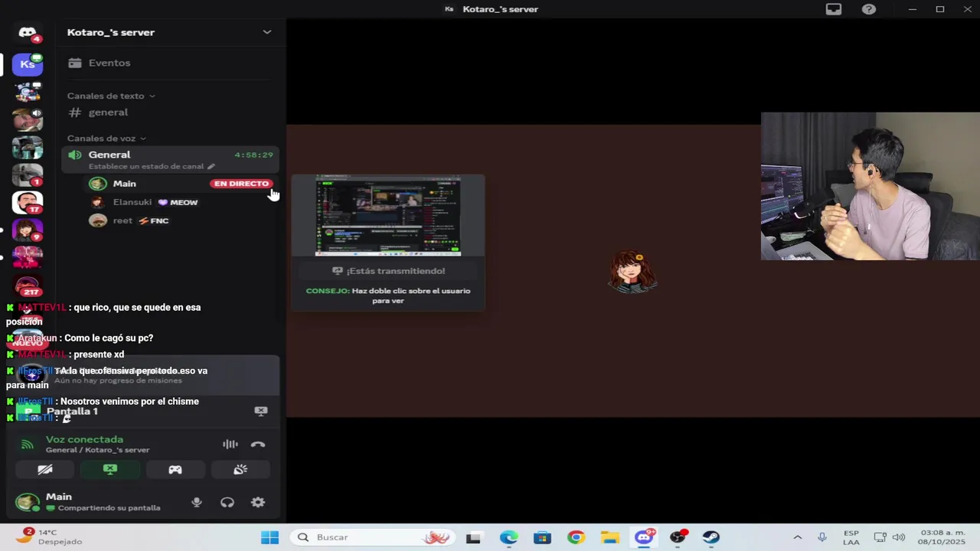This screenshot has width=980, height=551.
Task: Click the Pantalla 1 stream label
Action: (x=72, y=411)
